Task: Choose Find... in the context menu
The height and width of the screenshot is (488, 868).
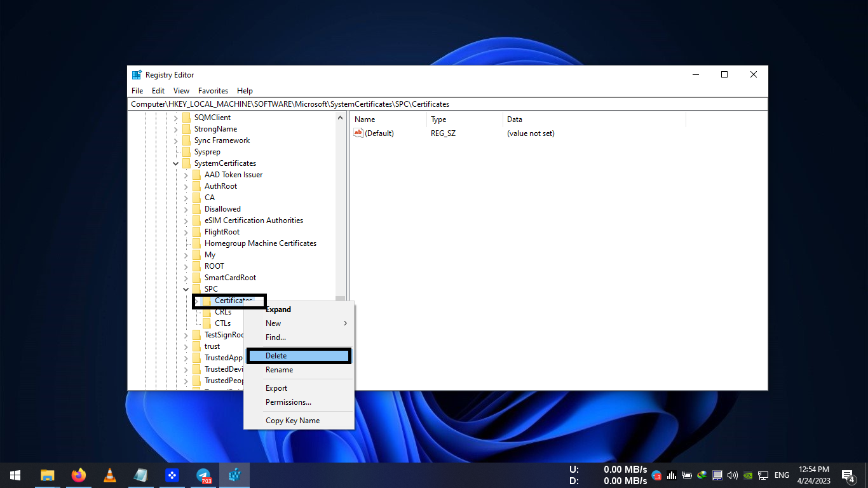Action: coord(299,337)
